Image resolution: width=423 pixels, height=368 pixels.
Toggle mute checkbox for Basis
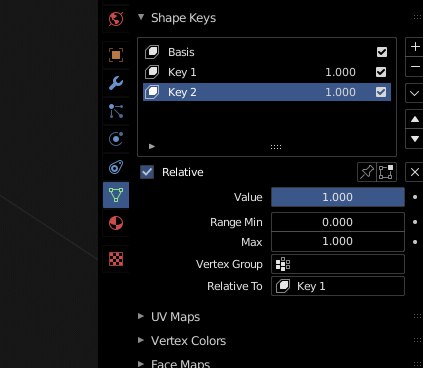(381, 52)
